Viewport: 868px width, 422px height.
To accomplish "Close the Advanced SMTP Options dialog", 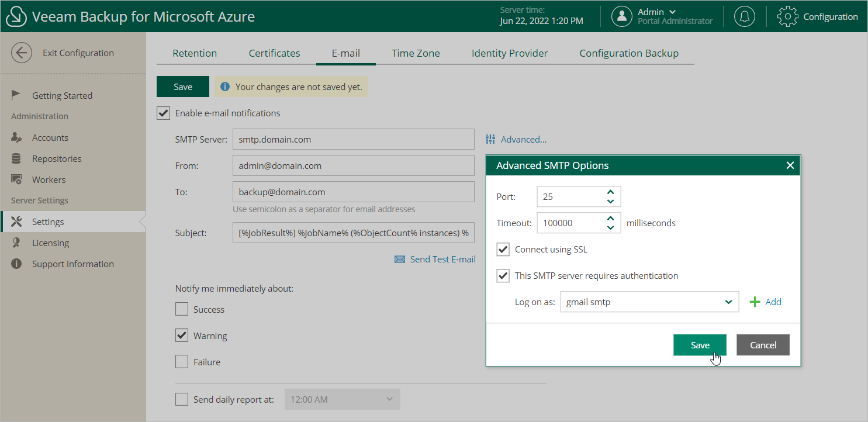I will (x=790, y=165).
